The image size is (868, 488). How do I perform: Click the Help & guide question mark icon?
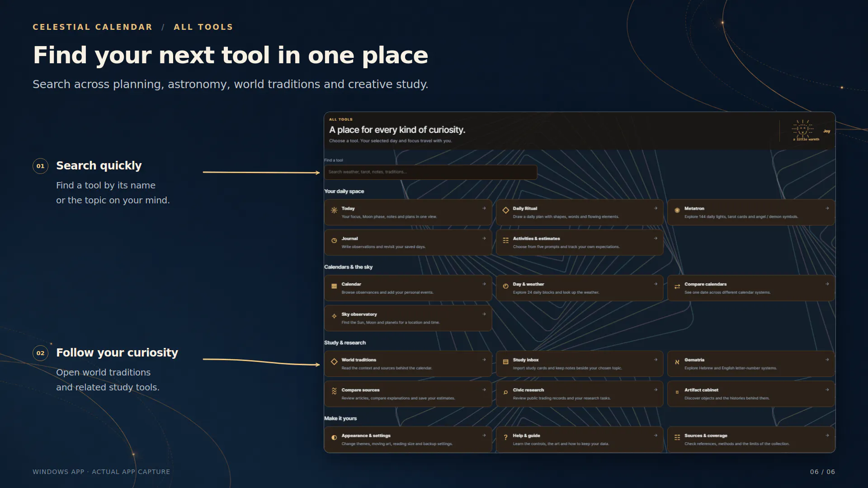[x=505, y=438]
